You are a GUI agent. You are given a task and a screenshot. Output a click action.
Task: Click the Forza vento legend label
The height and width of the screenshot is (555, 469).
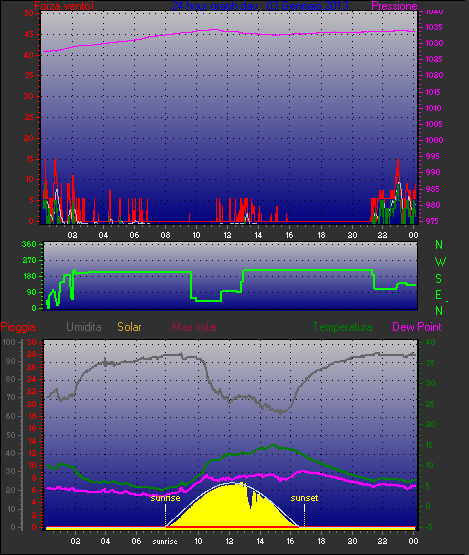(x=64, y=6)
